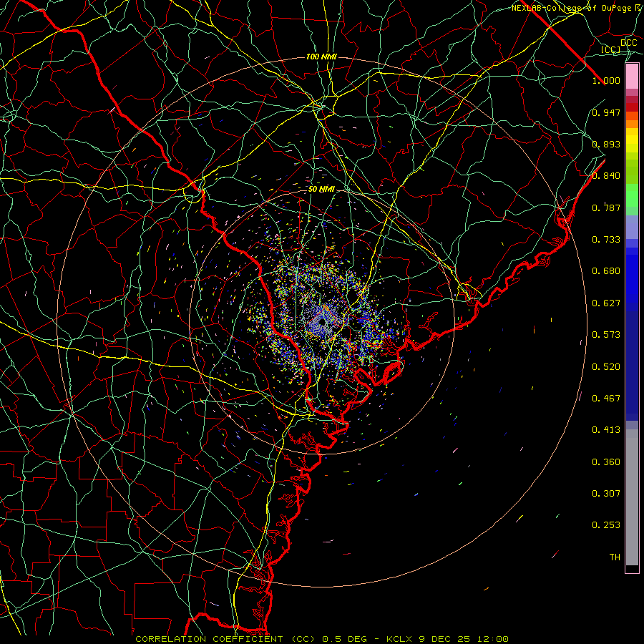This screenshot has height=644, width=644.
Task: Click the 0.787 scale value
Action: click(x=606, y=208)
